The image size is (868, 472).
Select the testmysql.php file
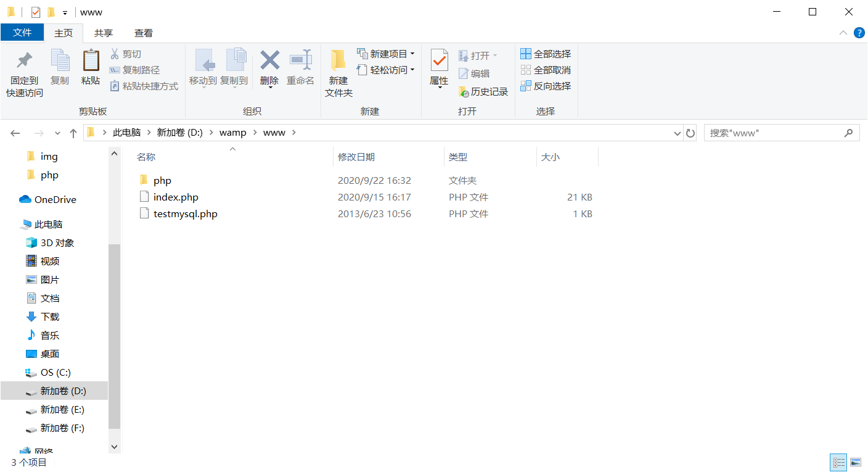tap(186, 214)
